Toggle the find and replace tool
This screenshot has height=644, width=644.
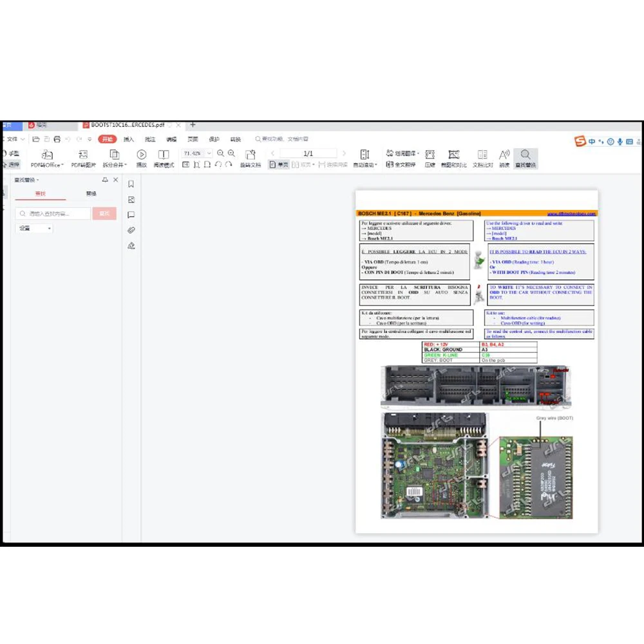(526, 158)
